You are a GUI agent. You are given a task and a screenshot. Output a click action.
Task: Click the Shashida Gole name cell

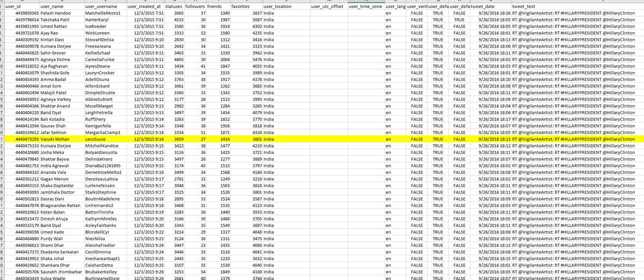[x=62, y=72]
